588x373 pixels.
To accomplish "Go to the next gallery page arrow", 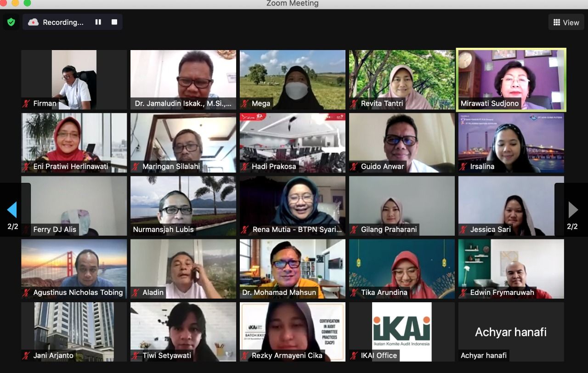I will click(x=573, y=210).
